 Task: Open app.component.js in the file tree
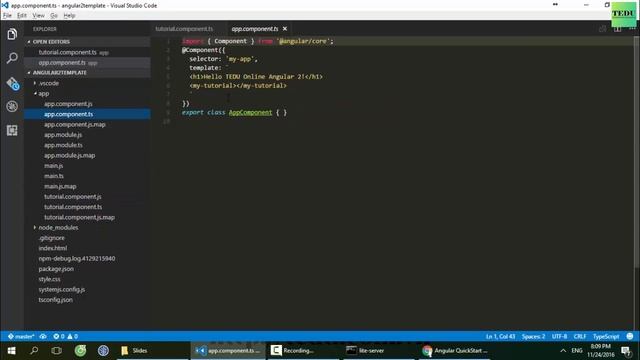pos(68,104)
